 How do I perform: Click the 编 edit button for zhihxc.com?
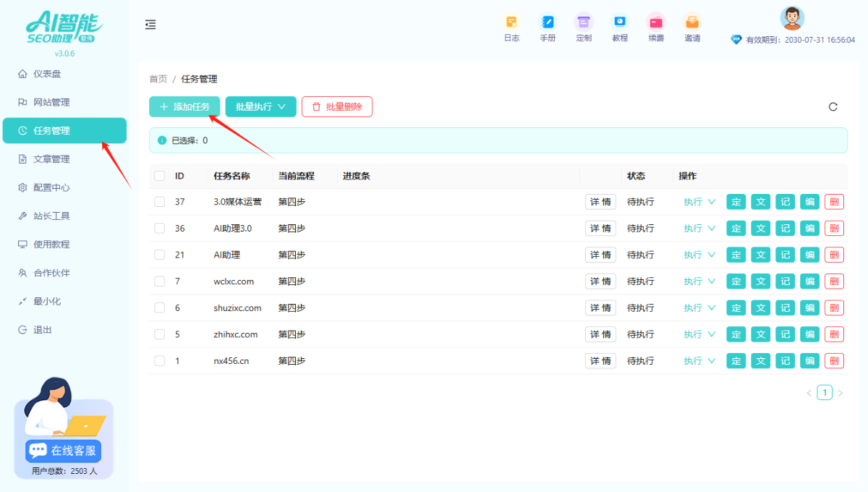click(809, 334)
